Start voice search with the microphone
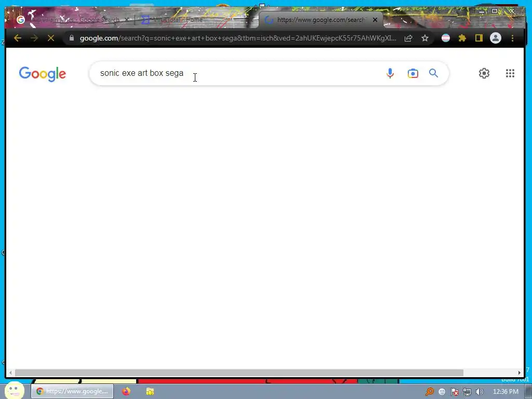Screen dimensions: 532x399 tap(390, 73)
